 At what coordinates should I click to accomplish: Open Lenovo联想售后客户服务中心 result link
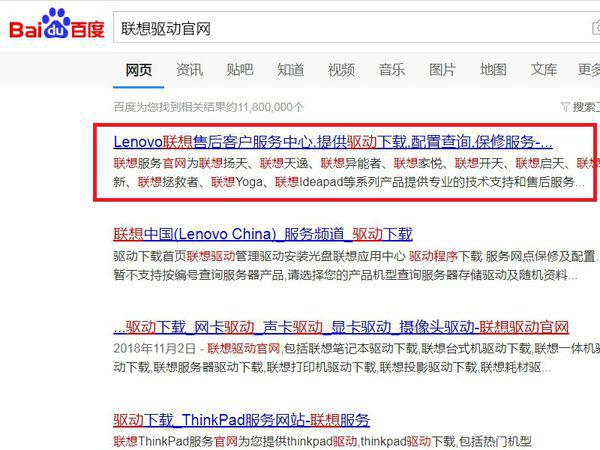333,142
